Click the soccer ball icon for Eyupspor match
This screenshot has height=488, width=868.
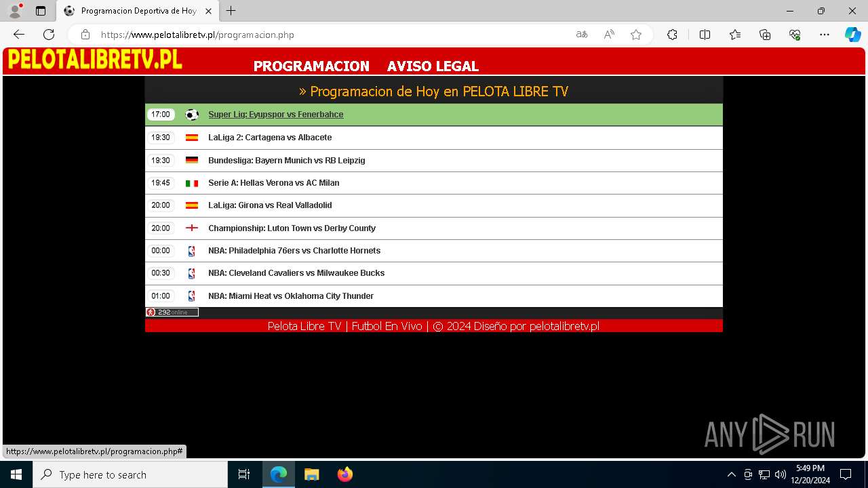click(192, 115)
